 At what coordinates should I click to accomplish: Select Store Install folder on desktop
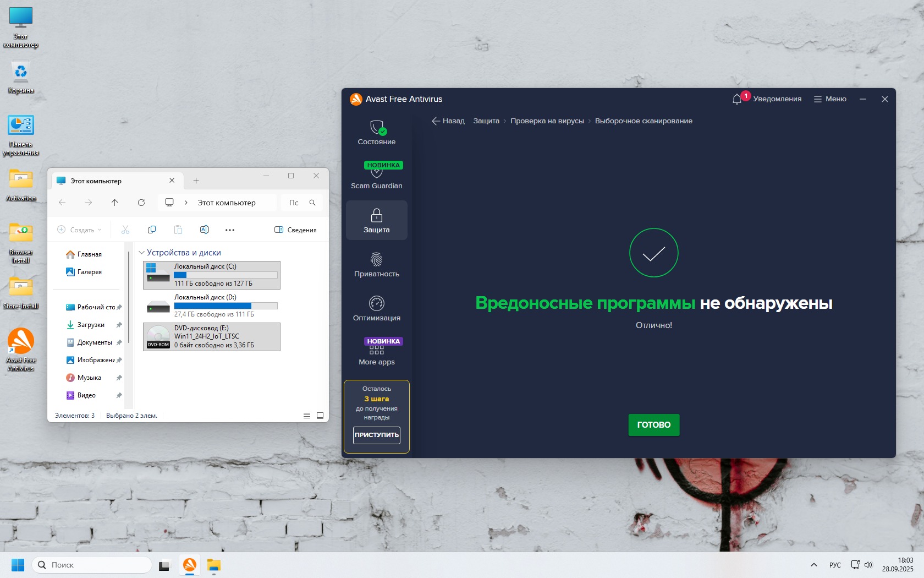(21, 292)
